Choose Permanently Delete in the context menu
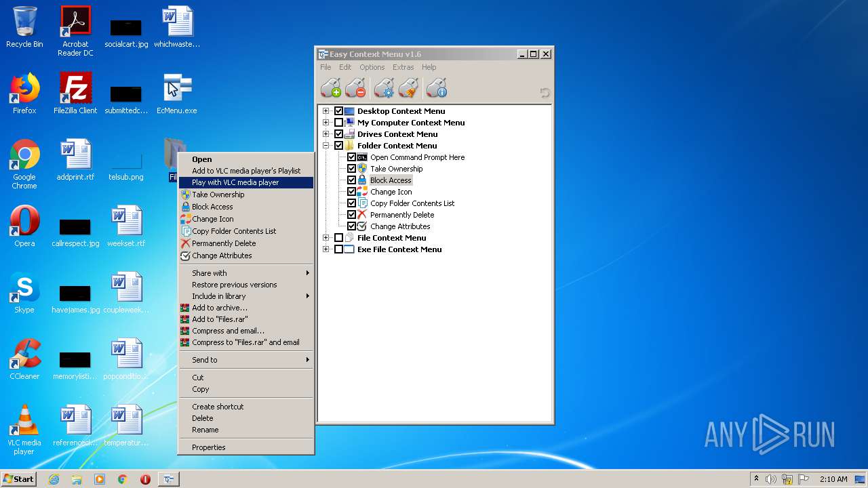This screenshot has width=868, height=488. (x=245, y=243)
